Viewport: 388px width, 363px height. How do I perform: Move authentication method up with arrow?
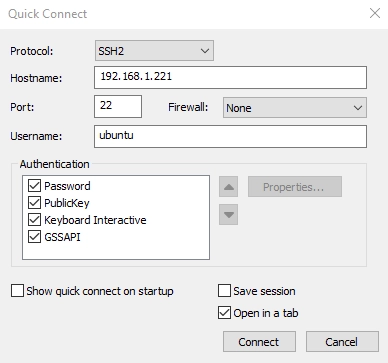tap(228, 187)
